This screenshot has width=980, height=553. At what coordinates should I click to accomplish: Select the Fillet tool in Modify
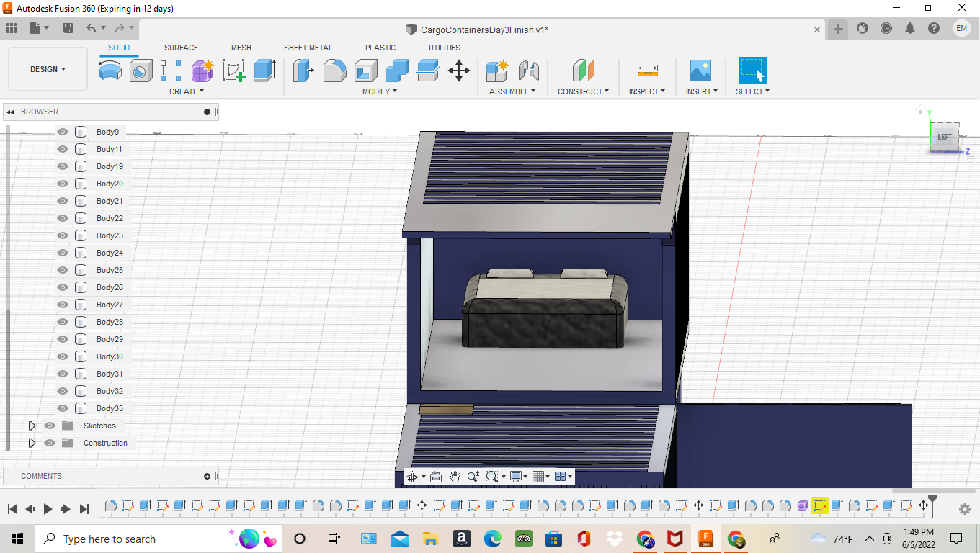point(334,71)
